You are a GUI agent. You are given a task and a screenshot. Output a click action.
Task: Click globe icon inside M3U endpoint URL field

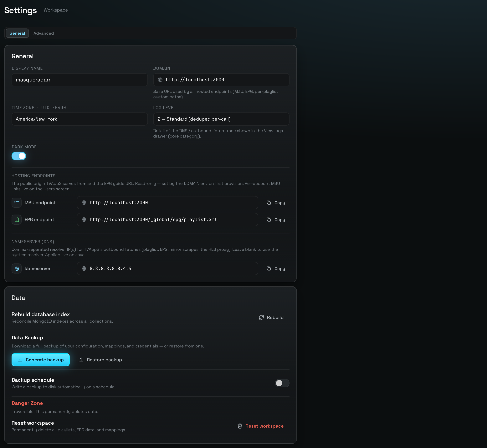pyautogui.click(x=84, y=203)
